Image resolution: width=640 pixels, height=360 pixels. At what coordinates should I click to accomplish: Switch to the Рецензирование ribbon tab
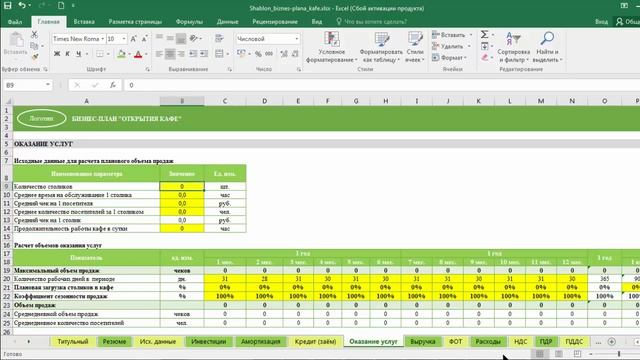pos(275,22)
